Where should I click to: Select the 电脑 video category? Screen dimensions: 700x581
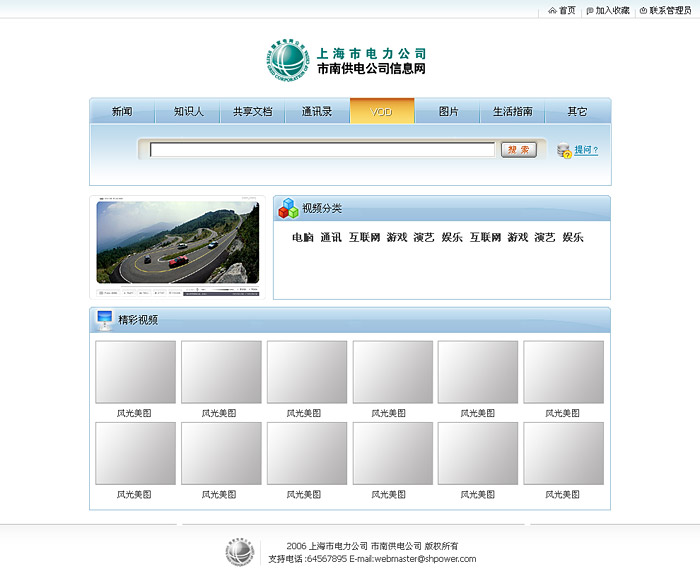[303, 237]
